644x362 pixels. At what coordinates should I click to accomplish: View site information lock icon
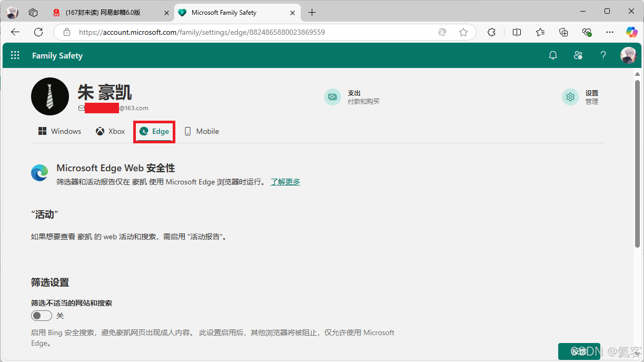coord(67,32)
